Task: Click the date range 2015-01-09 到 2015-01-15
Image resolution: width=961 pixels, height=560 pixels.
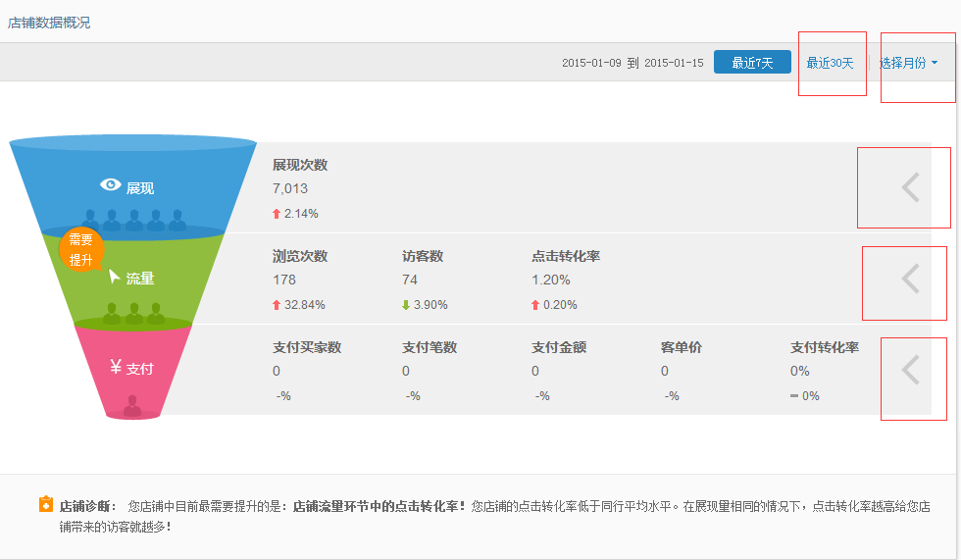Action: [632, 63]
